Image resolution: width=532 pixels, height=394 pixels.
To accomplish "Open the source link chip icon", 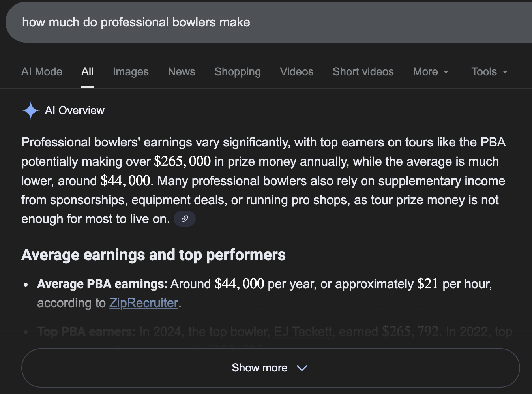I will (185, 219).
